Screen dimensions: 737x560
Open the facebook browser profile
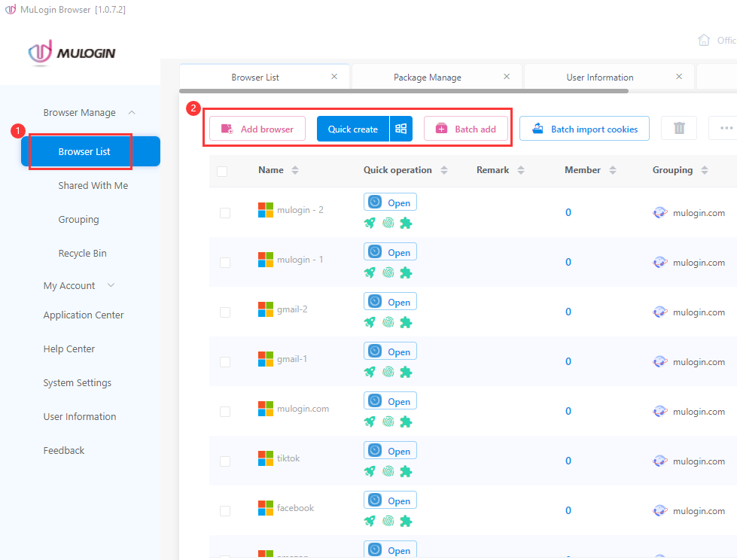pyautogui.click(x=390, y=501)
